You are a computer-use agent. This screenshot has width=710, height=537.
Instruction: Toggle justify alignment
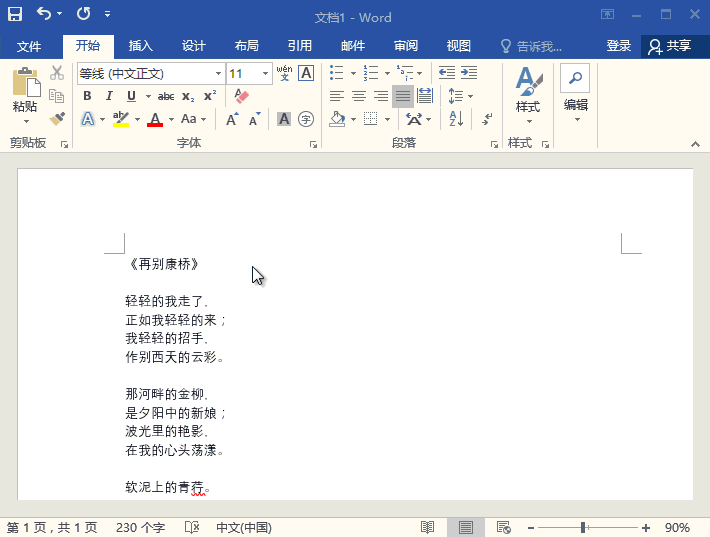point(403,96)
